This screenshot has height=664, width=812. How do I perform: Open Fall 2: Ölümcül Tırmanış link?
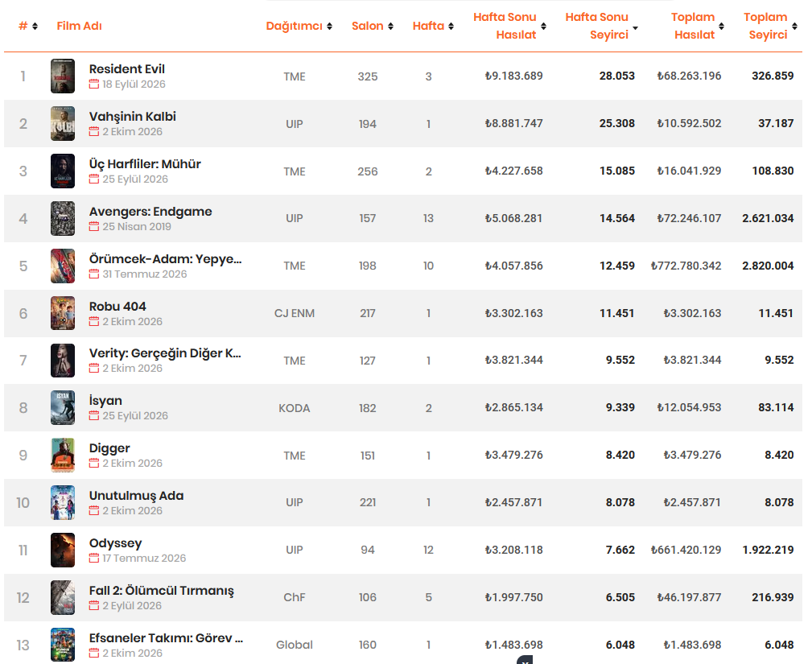162,591
